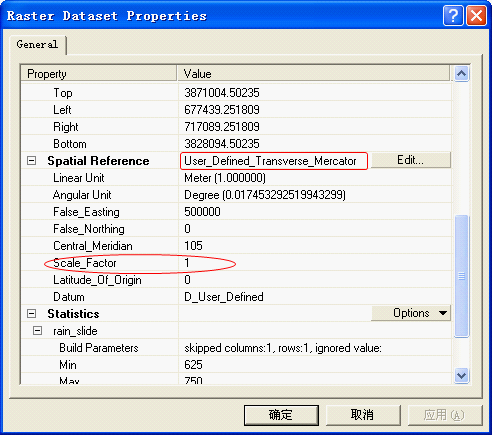This screenshot has width=492, height=435.
Task: Click the skipped columns:1, rows:1 value
Action: tap(283, 348)
